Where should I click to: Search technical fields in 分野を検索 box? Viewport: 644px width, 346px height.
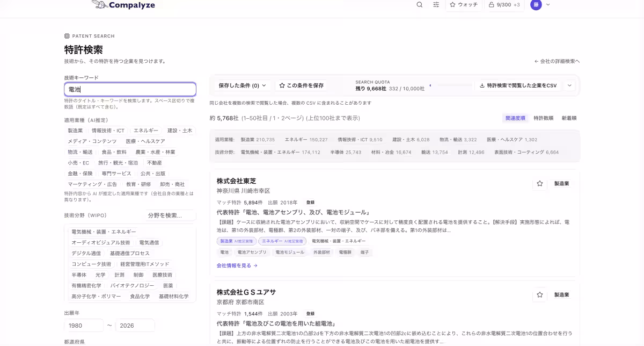pos(171,215)
